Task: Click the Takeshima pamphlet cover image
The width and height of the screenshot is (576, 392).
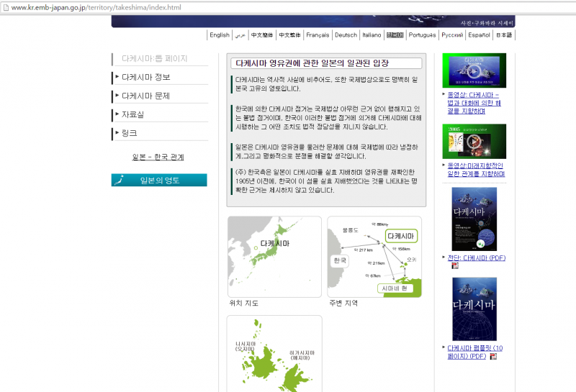Action: click(x=474, y=309)
